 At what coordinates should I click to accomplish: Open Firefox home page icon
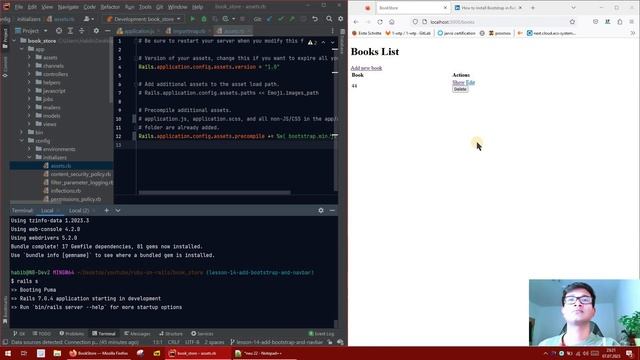(392, 22)
